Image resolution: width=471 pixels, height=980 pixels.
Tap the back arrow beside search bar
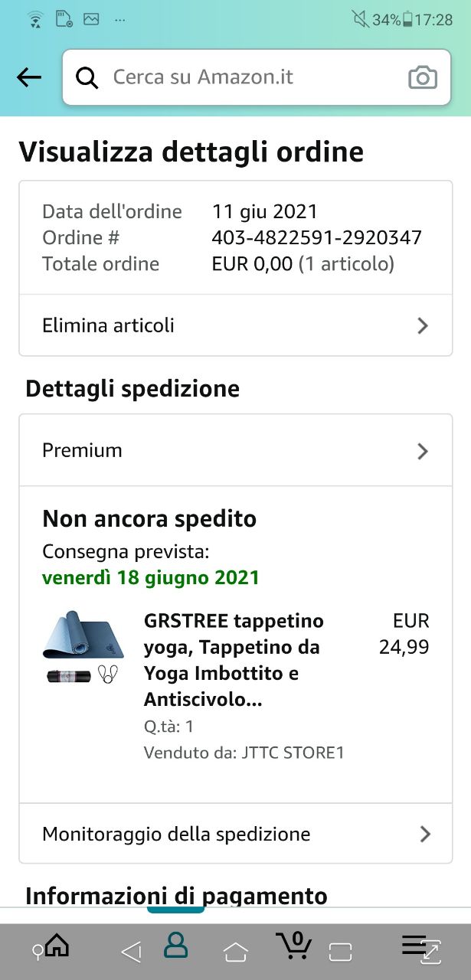coord(29,77)
